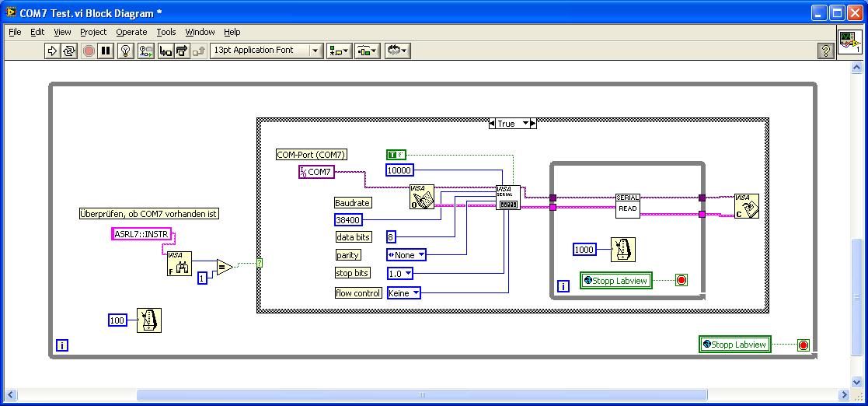Screen dimensions: 868x406
Task: Open the Edit menu
Action: [37, 32]
